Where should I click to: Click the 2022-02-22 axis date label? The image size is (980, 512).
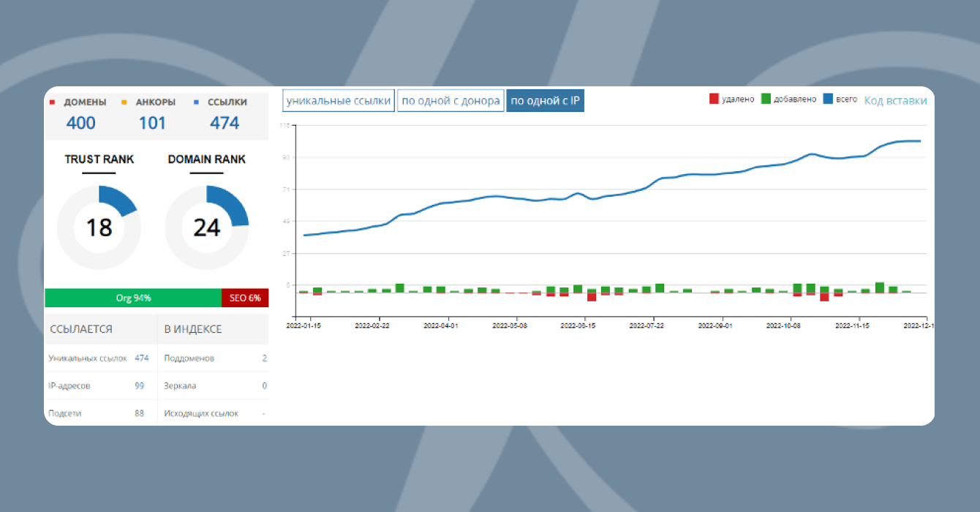[373, 326]
